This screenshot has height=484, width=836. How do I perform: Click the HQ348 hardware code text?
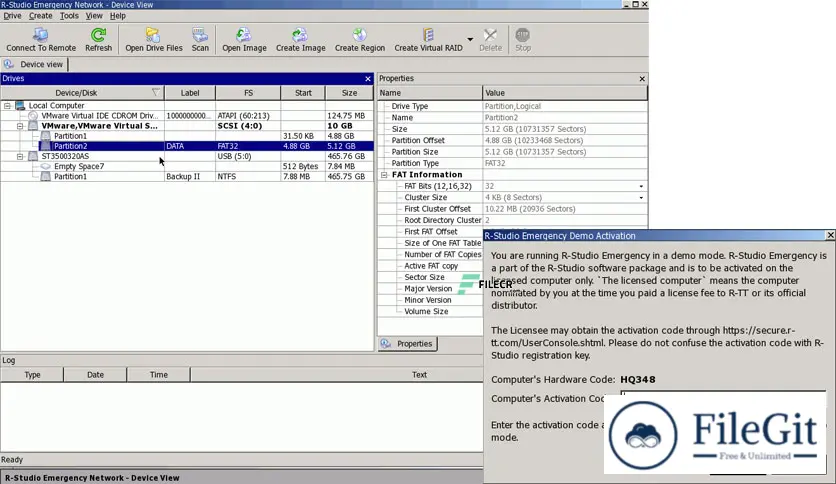click(638, 380)
